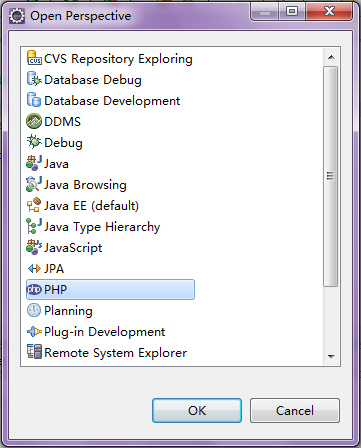Select the highlighted "PHP" label
The height and width of the screenshot is (448, 361).
coord(55,289)
